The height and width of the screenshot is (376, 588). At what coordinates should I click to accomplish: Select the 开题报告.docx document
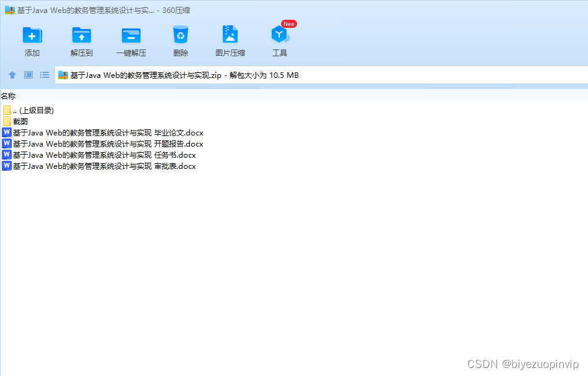(x=105, y=143)
